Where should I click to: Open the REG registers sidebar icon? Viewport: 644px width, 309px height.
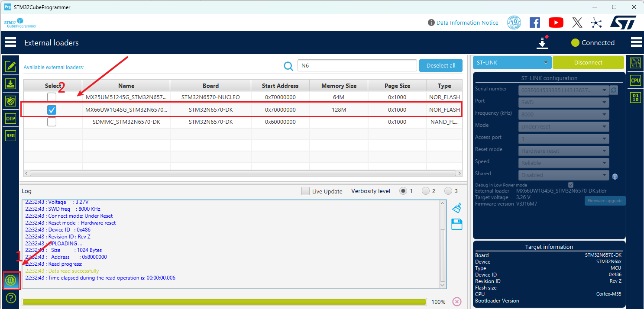point(10,135)
